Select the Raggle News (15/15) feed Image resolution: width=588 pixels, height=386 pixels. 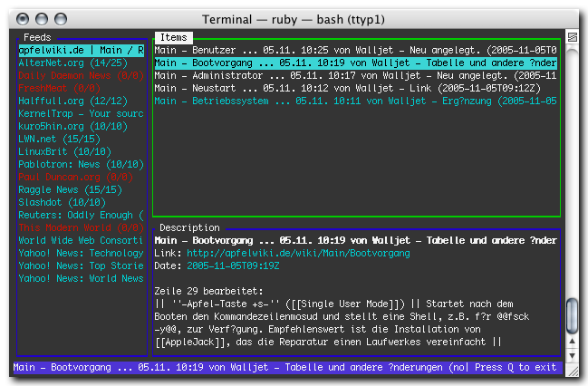point(70,189)
